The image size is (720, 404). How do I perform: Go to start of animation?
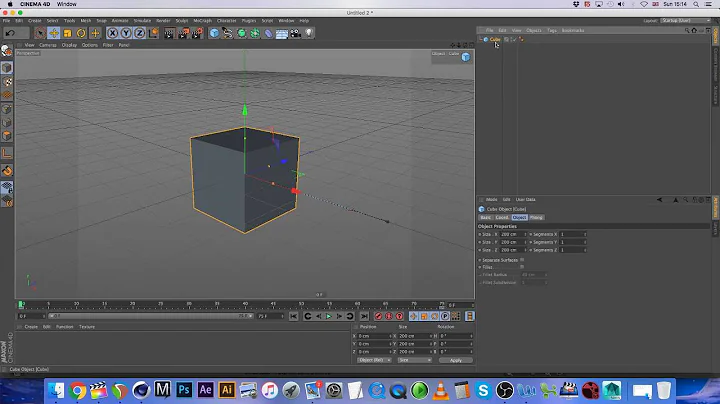pos(293,316)
